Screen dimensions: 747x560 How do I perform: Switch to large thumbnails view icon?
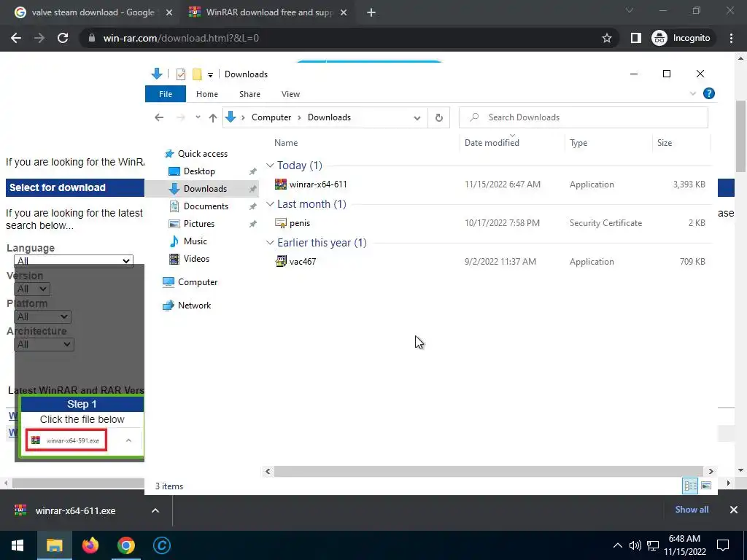(706, 486)
